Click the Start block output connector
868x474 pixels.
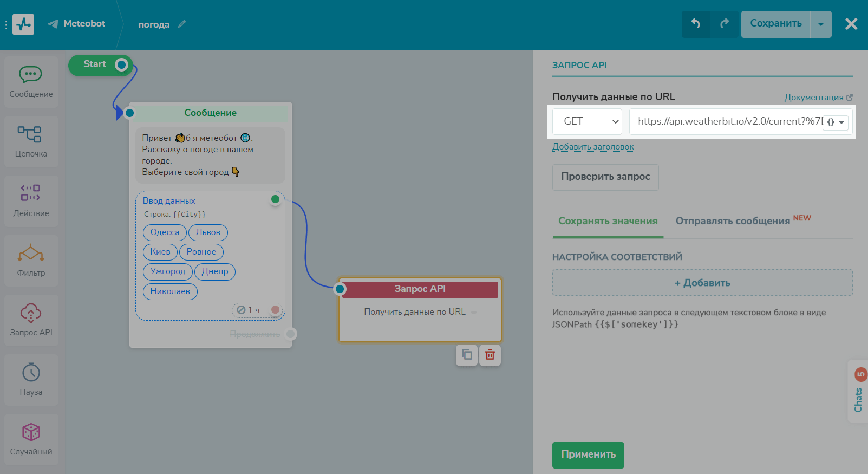[121, 65]
